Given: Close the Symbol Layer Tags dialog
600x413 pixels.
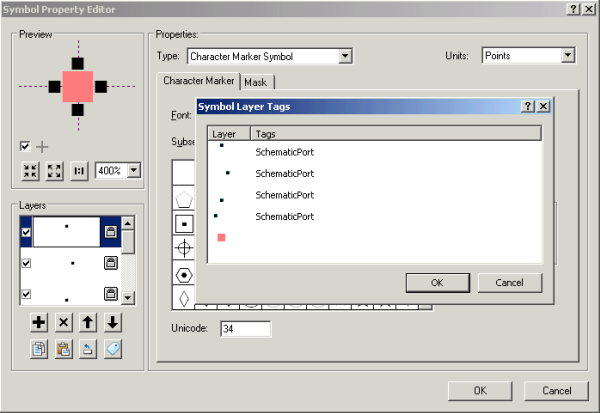Looking at the screenshot, I should point(543,106).
